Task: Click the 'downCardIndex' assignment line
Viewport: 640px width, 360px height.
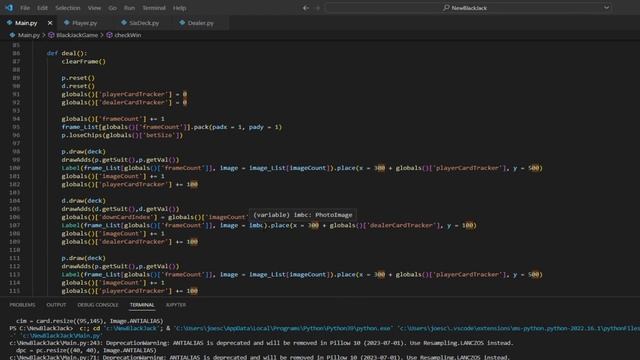Action: 154,217
